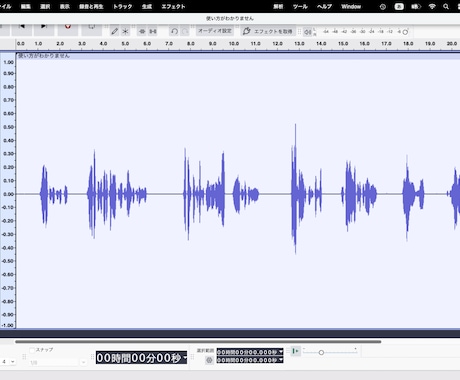Viewport: 460px width, 380px height.
Task: Open selection end time format dropdown arrow
Action: pyautogui.click(x=281, y=360)
